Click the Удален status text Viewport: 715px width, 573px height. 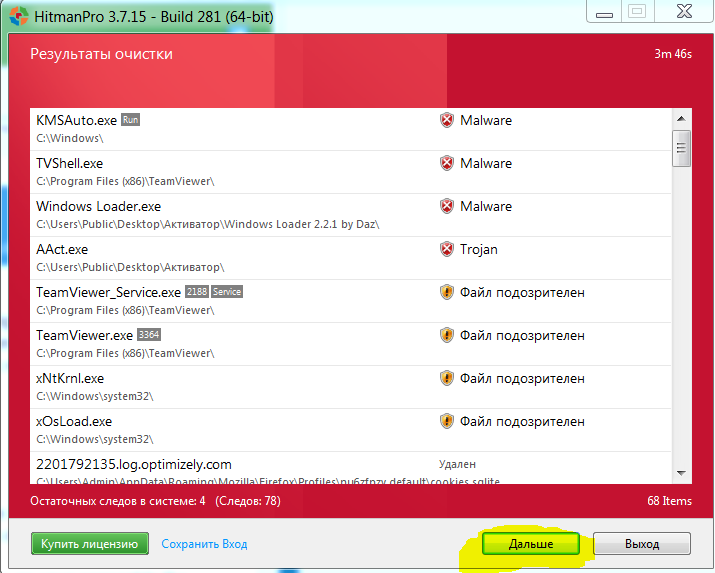[457, 464]
